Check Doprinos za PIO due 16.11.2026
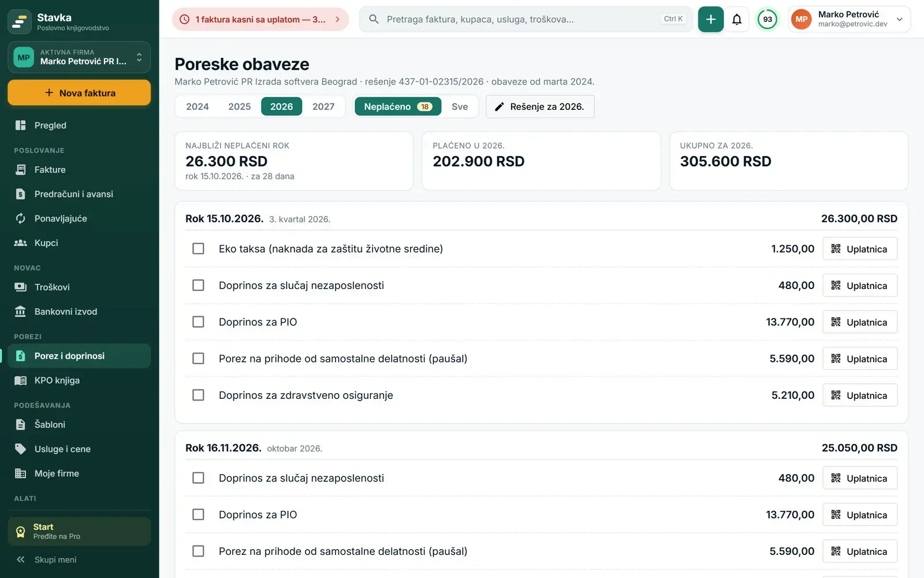Image resolution: width=924 pixels, height=578 pixels. [x=198, y=514]
